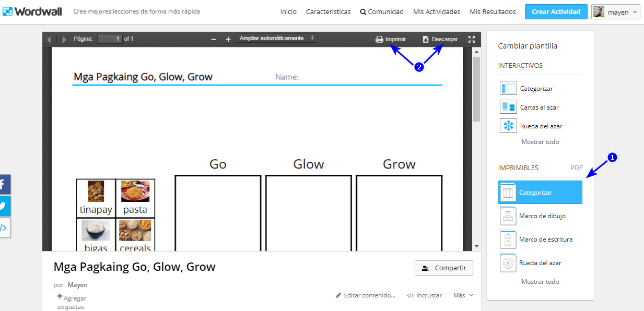Open the 'Ampliar automáticamente' zoom dropdown
The width and height of the screenshot is (644, 311).
[x=277, y=39]
